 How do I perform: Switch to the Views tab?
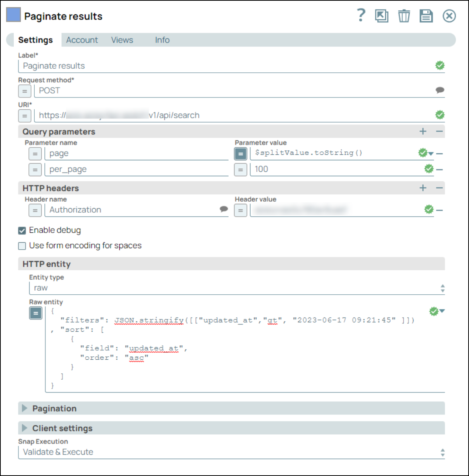click(122, 40)
